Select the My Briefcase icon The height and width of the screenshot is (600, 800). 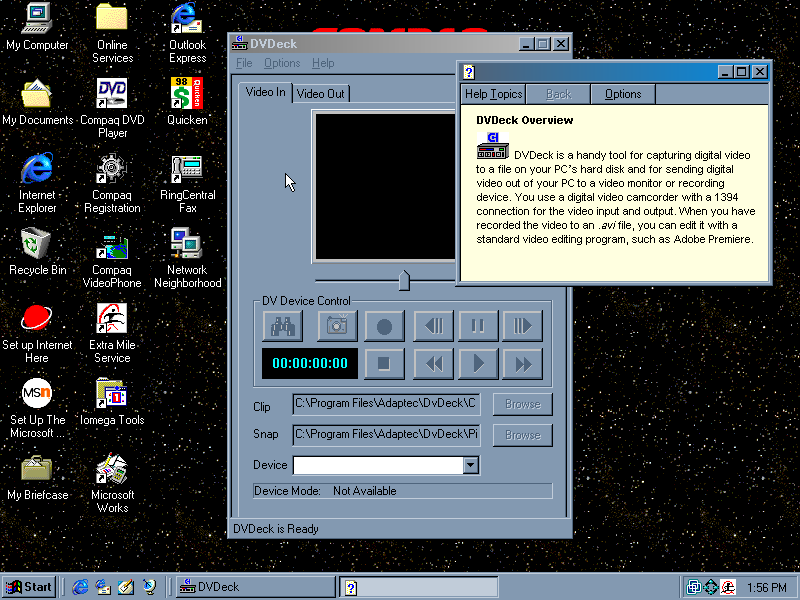pos(38,477)
